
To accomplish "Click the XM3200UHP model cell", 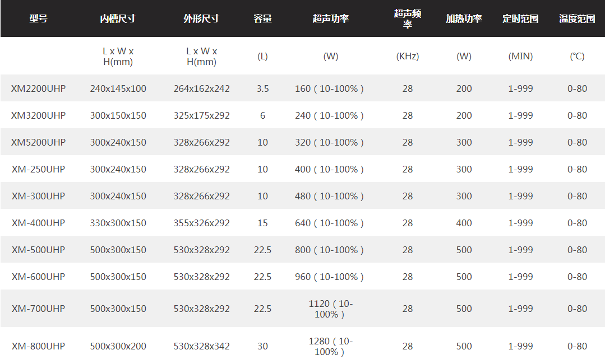I will click(x=38, y=115).
